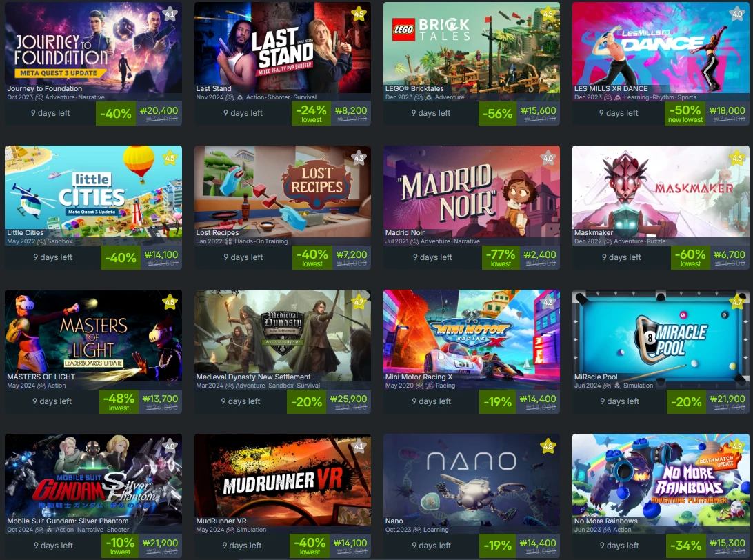753x560 pixels.
Task: Click the -50% new lowest badge on LES MILLS
Action: pos(685,113)
